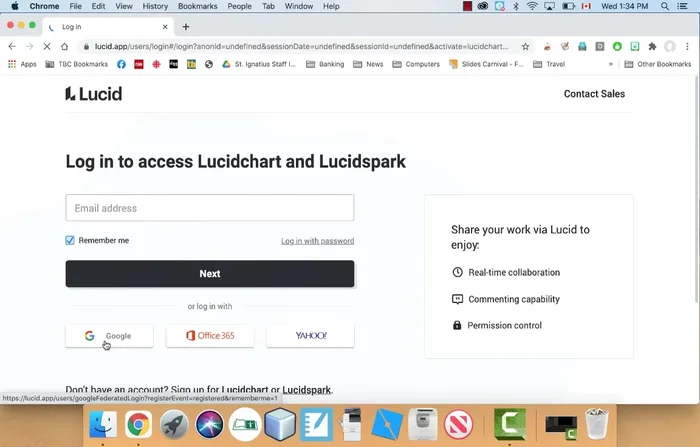Open the battery status icon
Viewport: 700px width, 447px height.
click(568, 6)
